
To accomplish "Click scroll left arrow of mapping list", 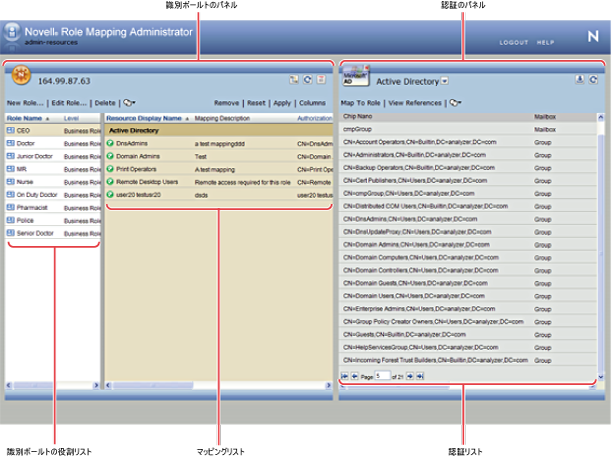I will (x=109, y=385).
